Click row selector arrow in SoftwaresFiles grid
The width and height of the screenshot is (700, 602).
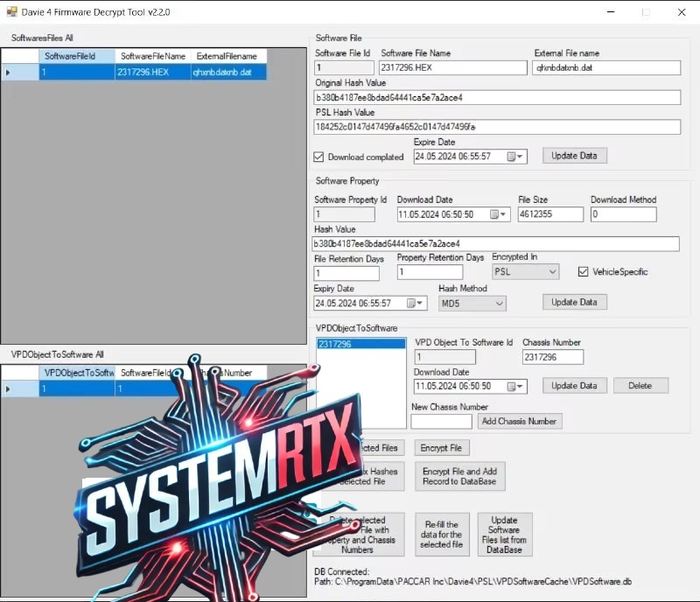tap(10, 73)
